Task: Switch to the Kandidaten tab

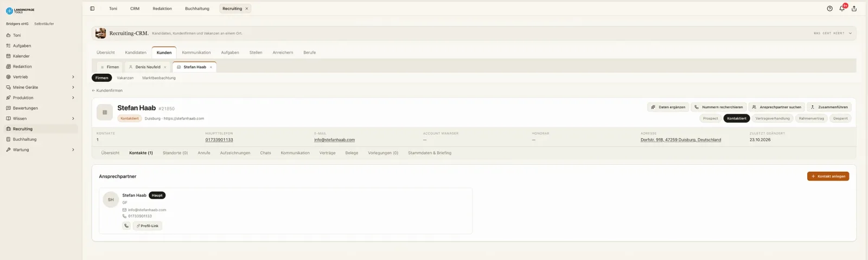Action: (136, 53)
